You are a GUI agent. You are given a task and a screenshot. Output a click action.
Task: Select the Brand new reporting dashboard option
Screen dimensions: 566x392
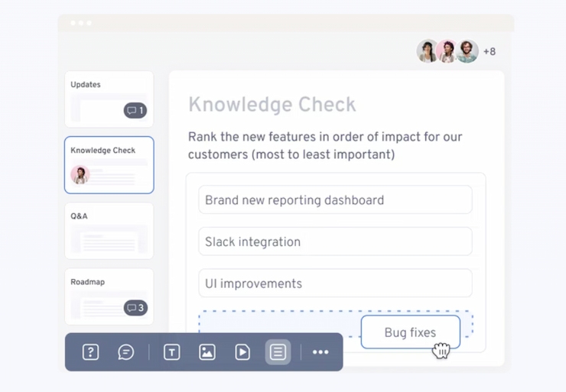pos(335,199)
